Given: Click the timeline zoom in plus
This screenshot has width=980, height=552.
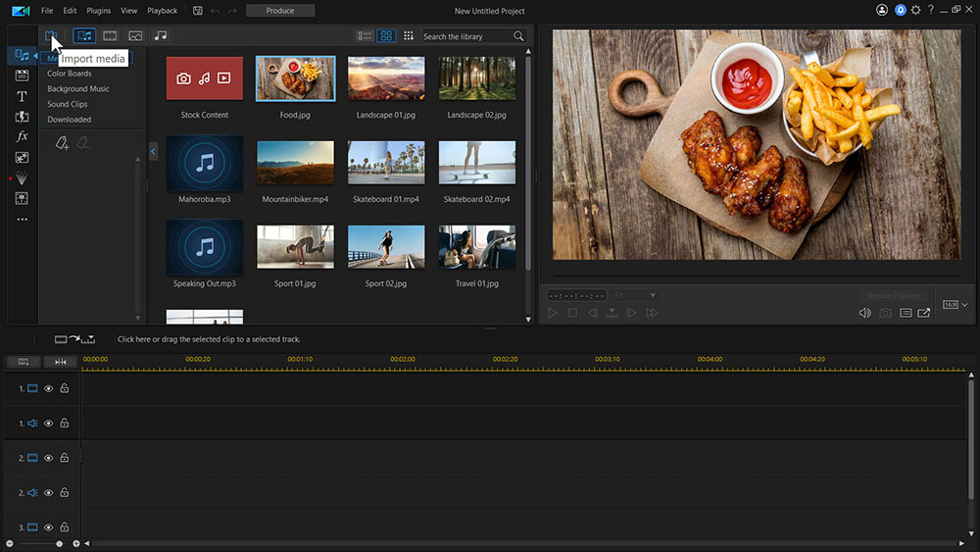Looking at the screenshot, I should (x=76, y=544).
